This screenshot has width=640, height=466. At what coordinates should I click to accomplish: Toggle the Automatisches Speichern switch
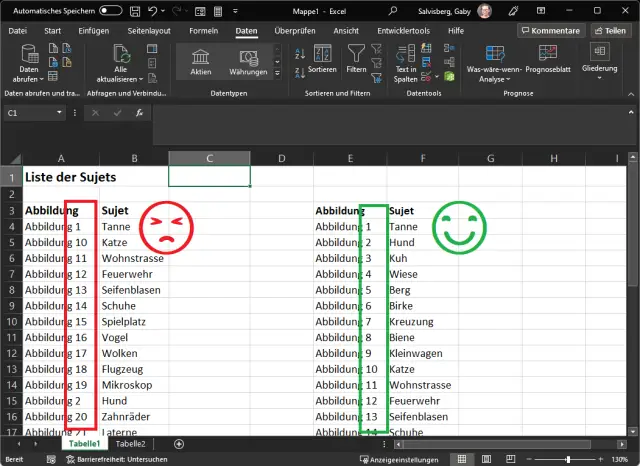pos(111,10)
